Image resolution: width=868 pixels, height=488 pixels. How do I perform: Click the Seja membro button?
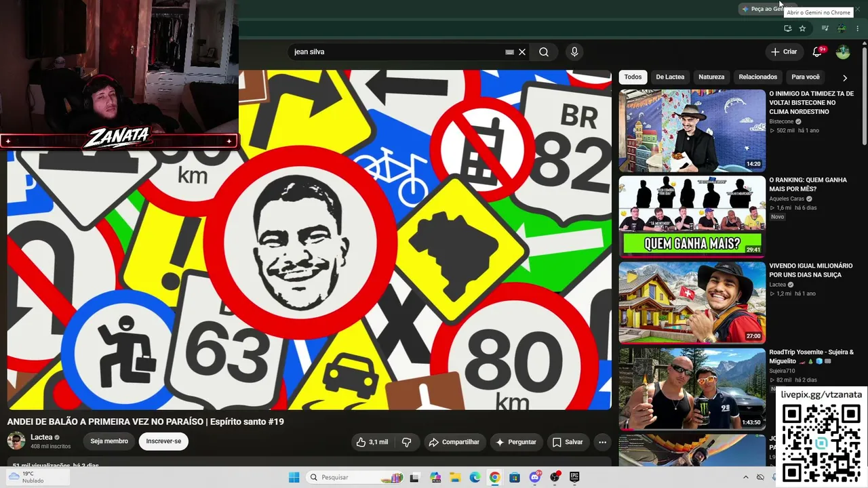pos(109,441)
